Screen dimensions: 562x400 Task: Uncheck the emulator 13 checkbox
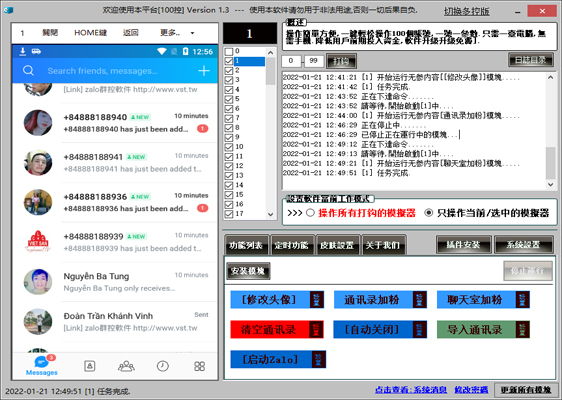click(x=229, y=176)
